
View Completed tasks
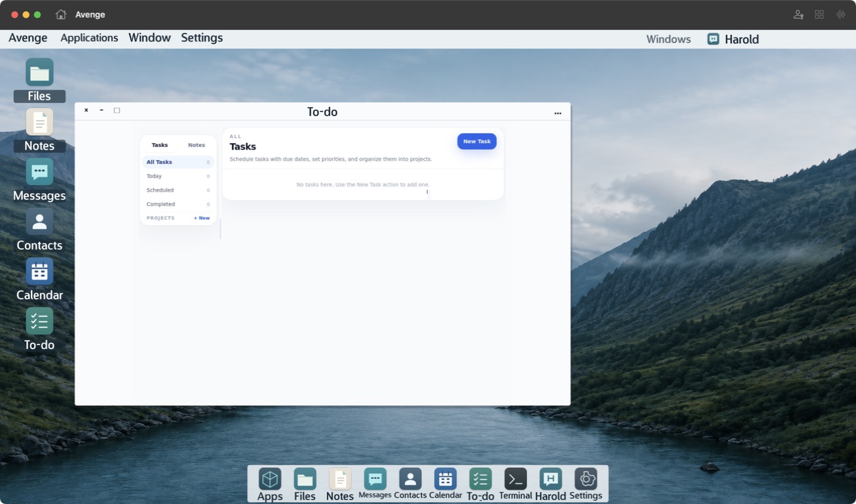pos(178,204)
